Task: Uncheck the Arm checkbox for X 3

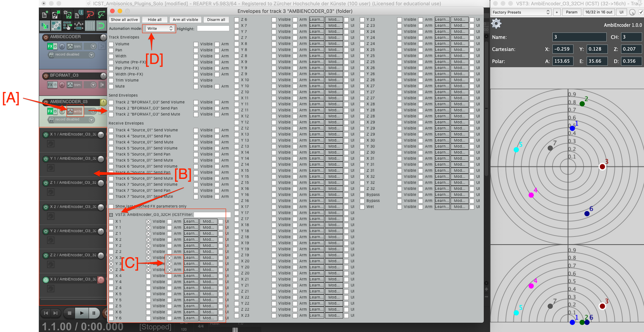Action: pyautogui.click(x=170, y=258)
